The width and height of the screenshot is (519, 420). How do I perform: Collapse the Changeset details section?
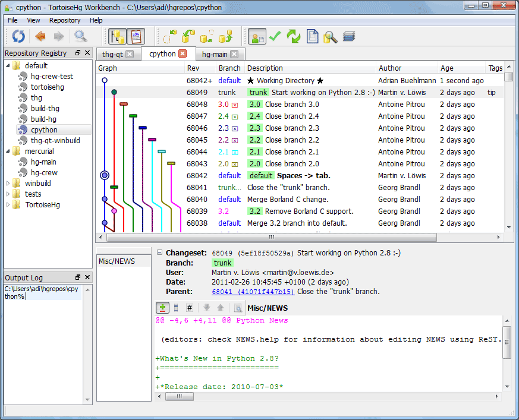[159, 252]
